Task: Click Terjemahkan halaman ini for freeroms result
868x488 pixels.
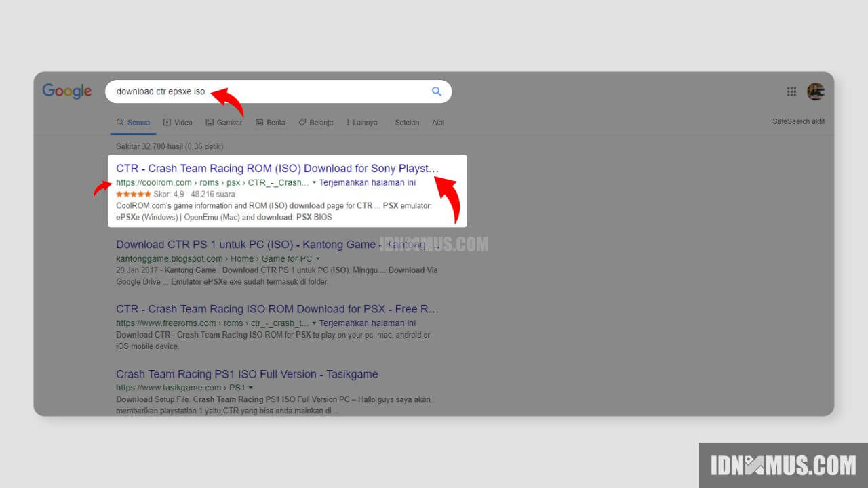Action: pos(368,323)
